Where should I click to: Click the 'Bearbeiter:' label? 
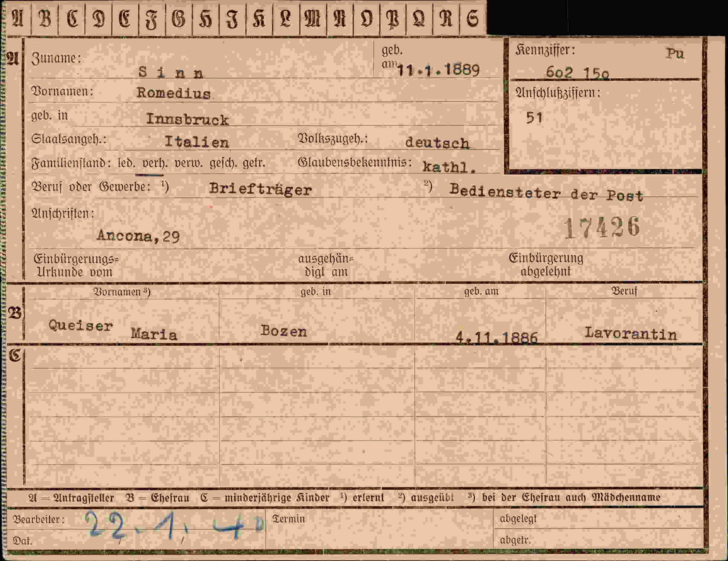point(39,519)
